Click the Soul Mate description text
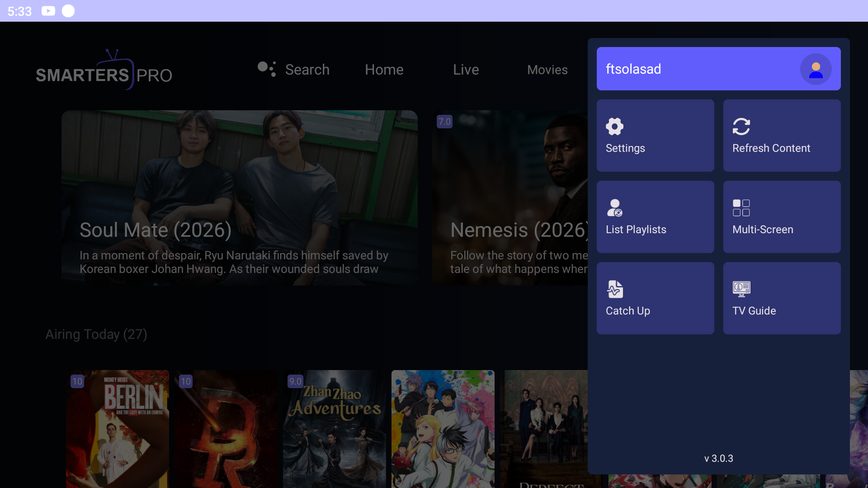The width and height of the screenshot is (868, 488). click(x=234, y=262)
